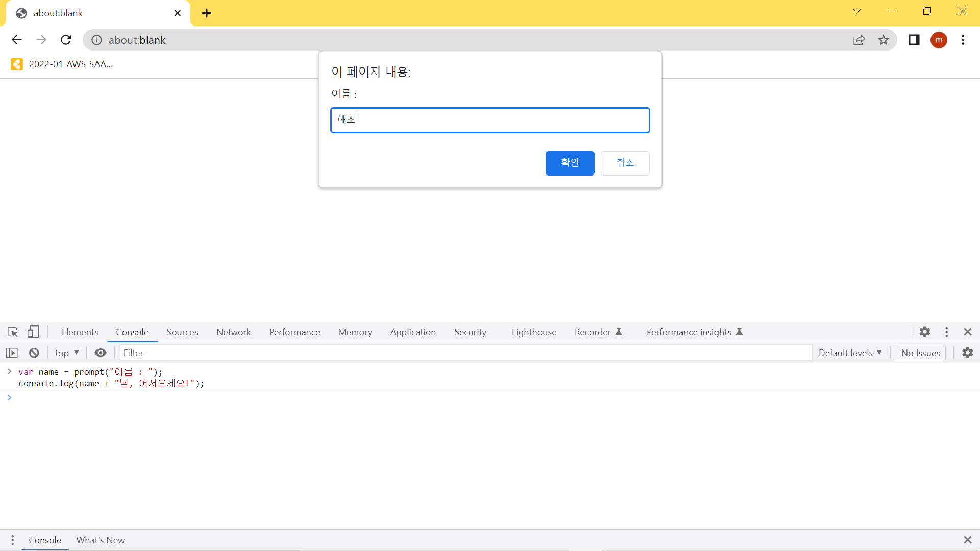The height and width of the screenshot is (551, 980).
Task: Toggle the device toolbar icon
Action: tap(33, 332)
